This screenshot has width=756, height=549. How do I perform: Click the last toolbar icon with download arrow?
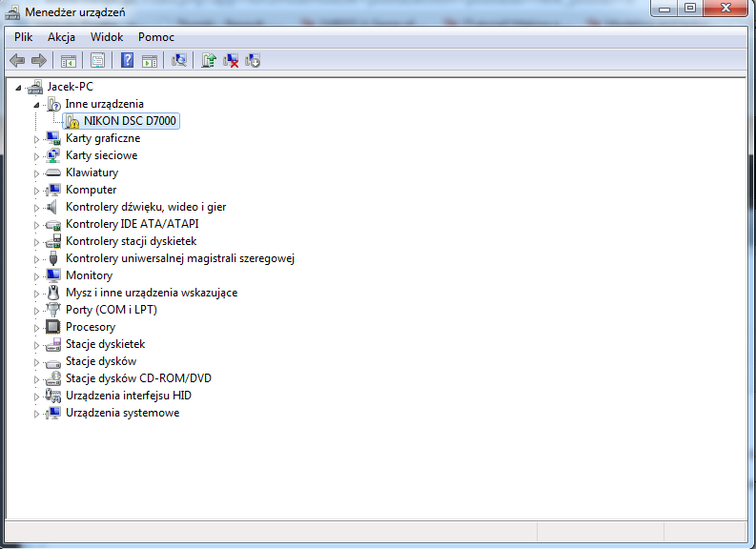pyautogui.click(x=253, y=60)
